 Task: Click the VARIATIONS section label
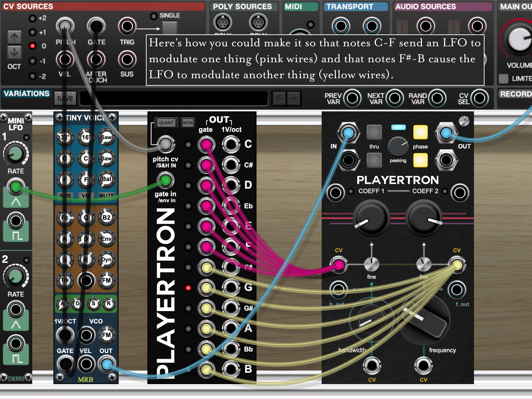[x=26, y=94]
